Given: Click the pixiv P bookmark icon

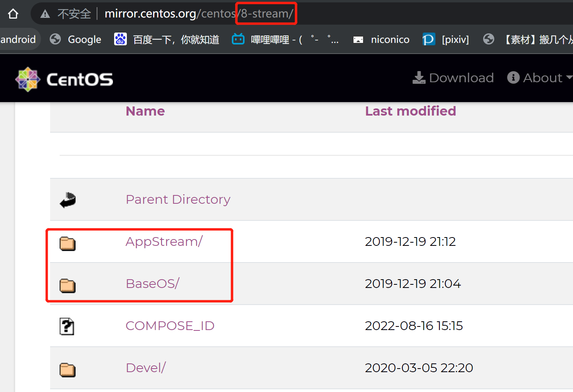Looking at the screenshot, I should pyautogui.click(x=429, y=39).
